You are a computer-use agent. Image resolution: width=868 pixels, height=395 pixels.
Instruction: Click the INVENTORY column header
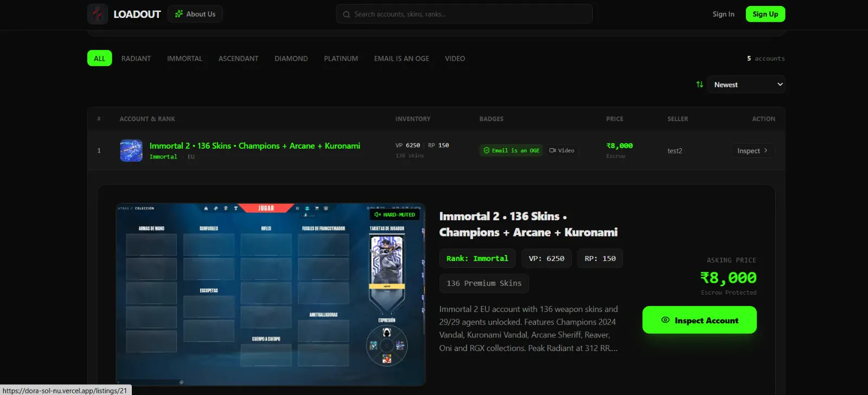(x=413, y=119)
